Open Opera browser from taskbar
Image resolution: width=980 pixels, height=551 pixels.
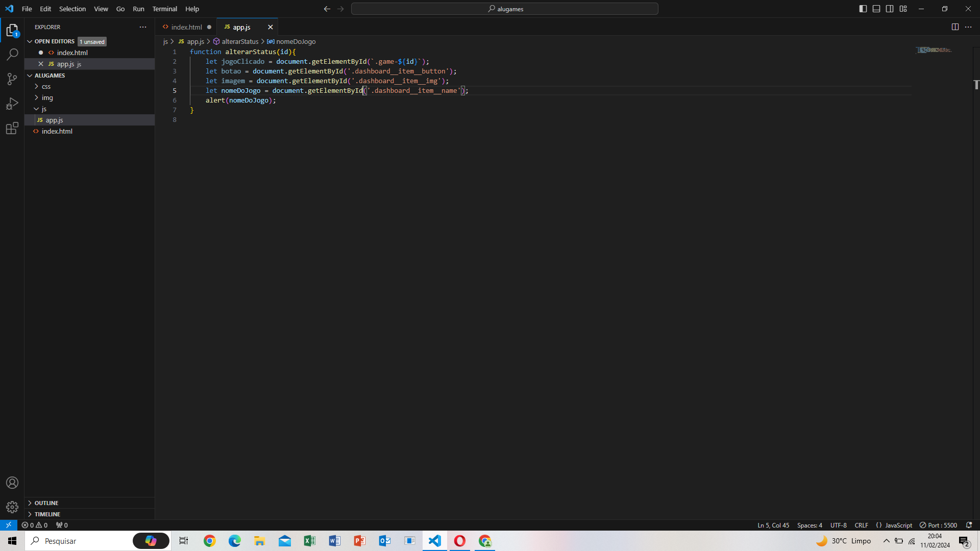(x=459, y=541)
